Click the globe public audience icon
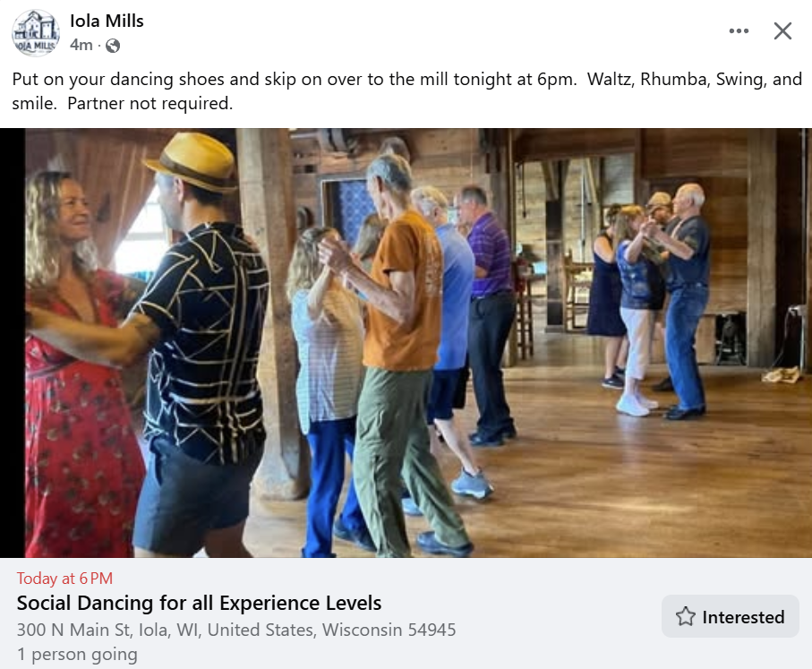The width and height of the screenshot is (812, 669). coord(112,45)
